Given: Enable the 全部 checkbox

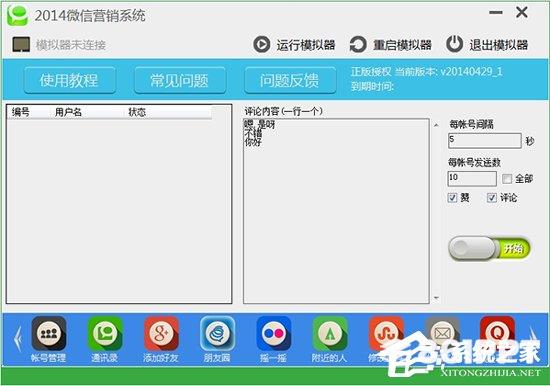Looking at the screenshot, I should coord(507,179).
